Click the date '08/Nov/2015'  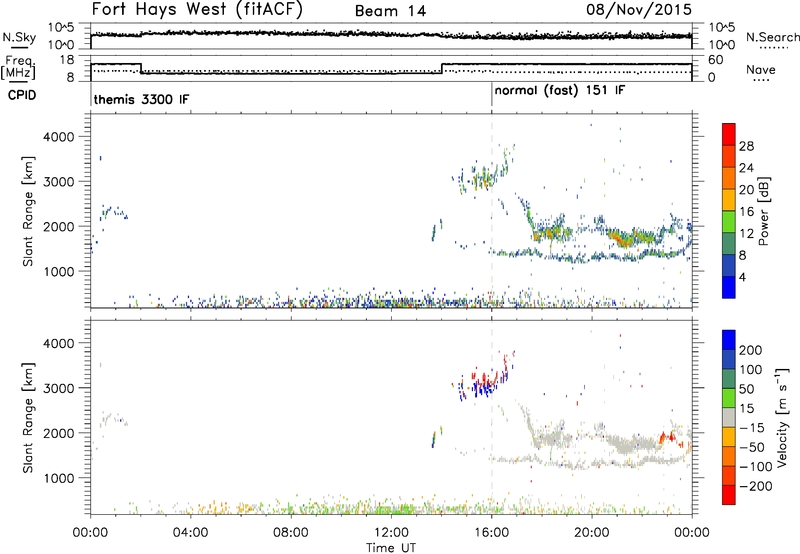pos(639,9)
